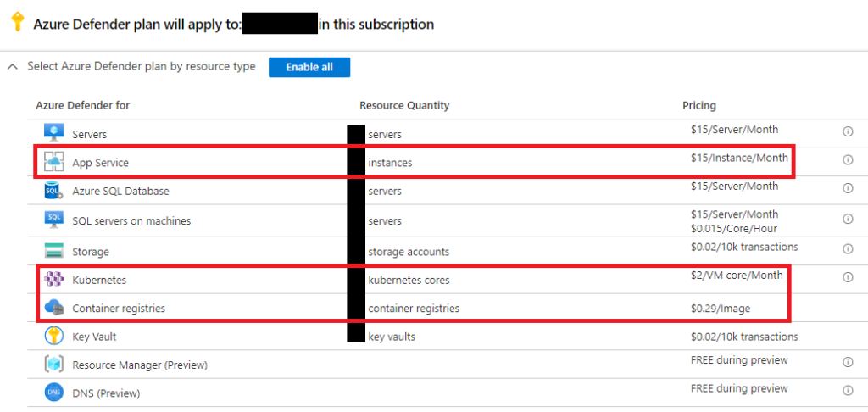The width and height of the screenshot is (868, 412).
Task: Click the Kubernetes purple cubes icon
Action: [54, 281]
